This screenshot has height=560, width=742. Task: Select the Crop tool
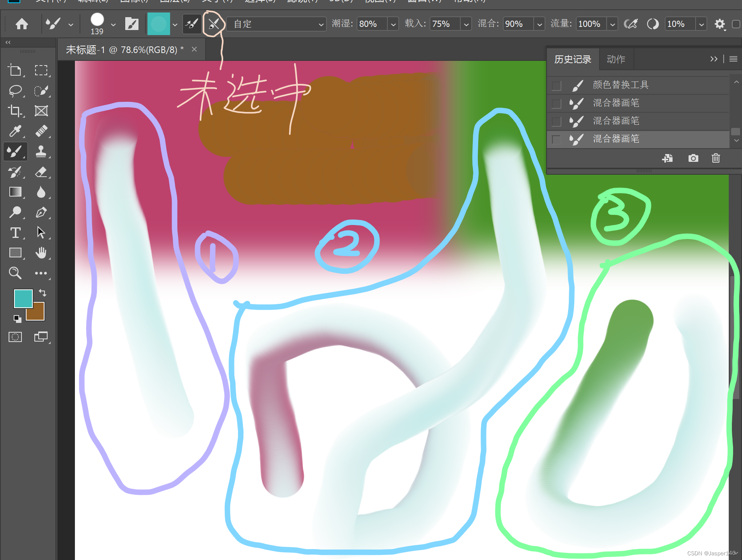[x=16, y=111]
